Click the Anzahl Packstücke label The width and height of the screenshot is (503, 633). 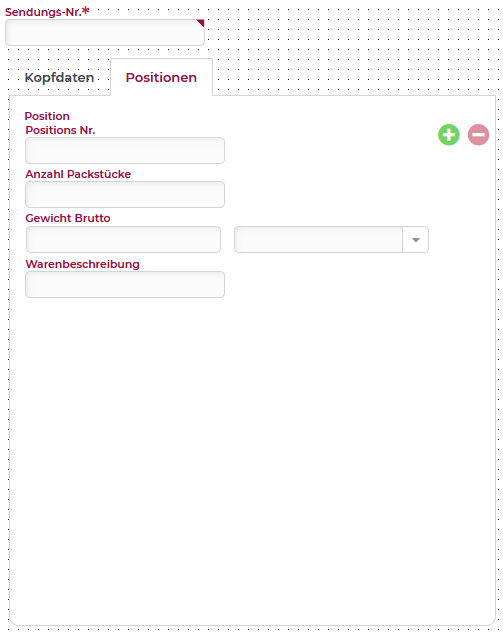tap(78, 174)
